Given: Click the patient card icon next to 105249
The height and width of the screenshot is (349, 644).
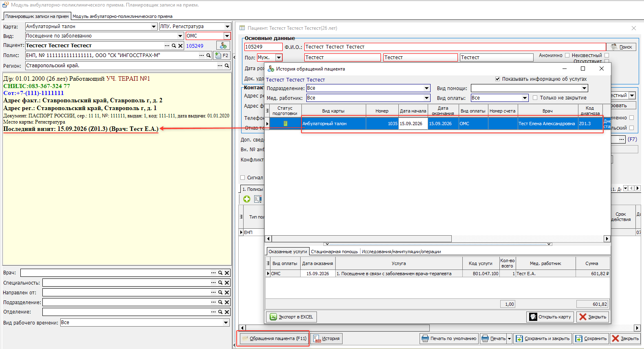Looking at the screenshot, I should [x=223, y=46].
